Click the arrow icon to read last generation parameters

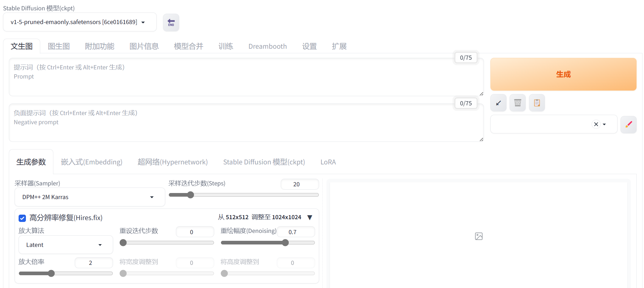(x=498, y=103)
